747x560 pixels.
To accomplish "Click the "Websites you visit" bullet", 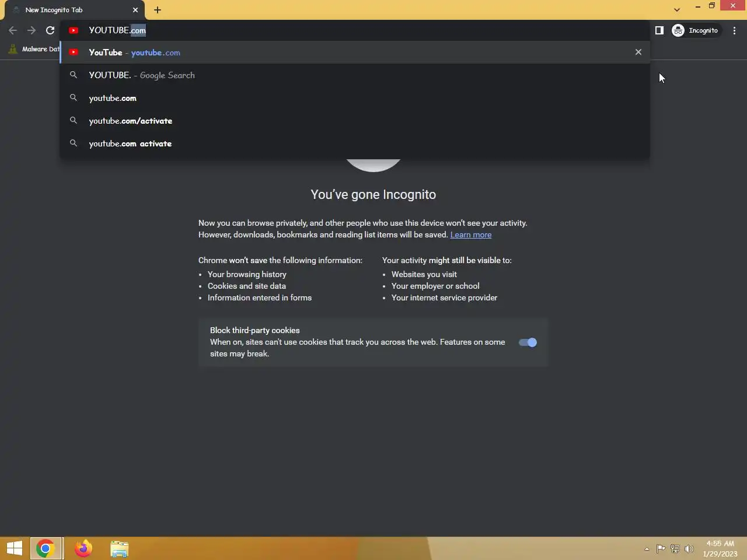I will pyautogui.click(x=424, y=274).
